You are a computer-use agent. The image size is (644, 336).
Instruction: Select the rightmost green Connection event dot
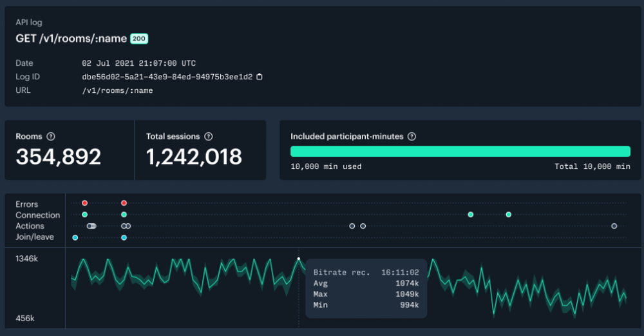pyautogui.click(x=509, y=214)
